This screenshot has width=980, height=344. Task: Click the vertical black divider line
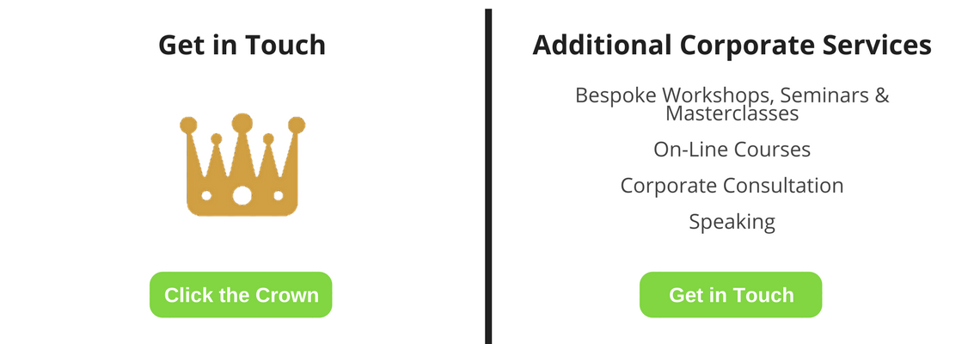[488, 176]
